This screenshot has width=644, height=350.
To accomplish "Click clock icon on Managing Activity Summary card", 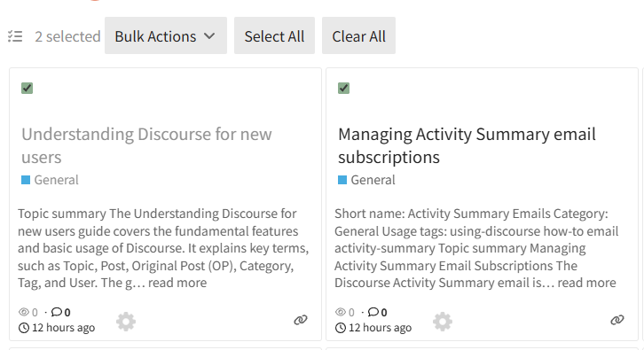I will click(341, 328).
